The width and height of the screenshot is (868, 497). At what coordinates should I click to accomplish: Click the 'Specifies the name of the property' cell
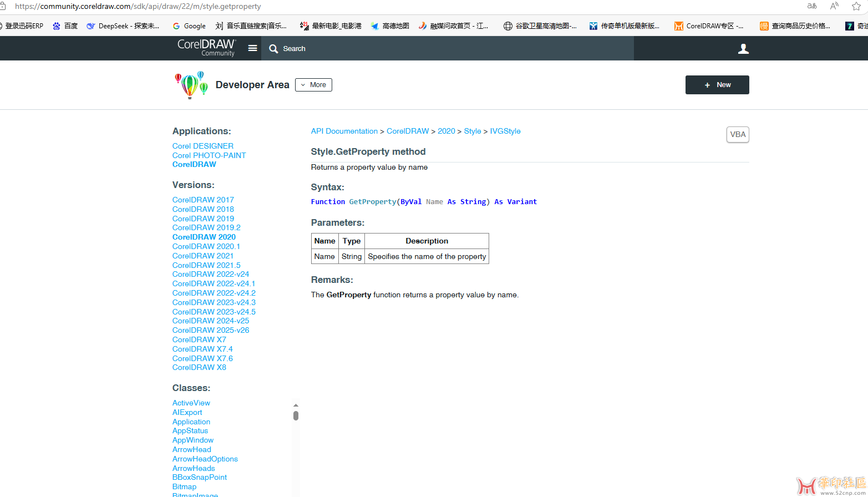[427, 256]
